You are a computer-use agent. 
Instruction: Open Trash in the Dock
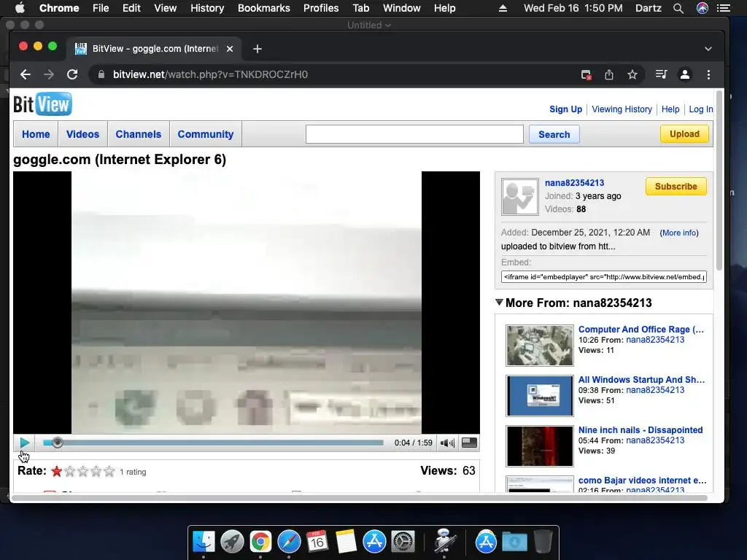(x=543, y=542)
